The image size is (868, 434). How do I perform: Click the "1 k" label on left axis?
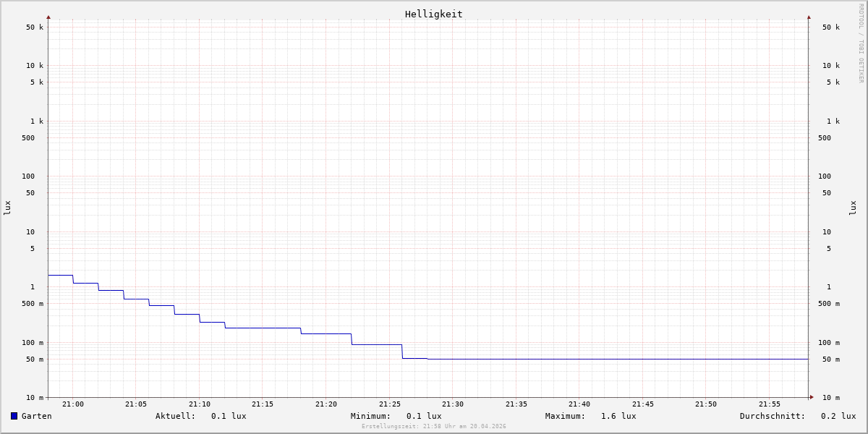pos(37,122)
